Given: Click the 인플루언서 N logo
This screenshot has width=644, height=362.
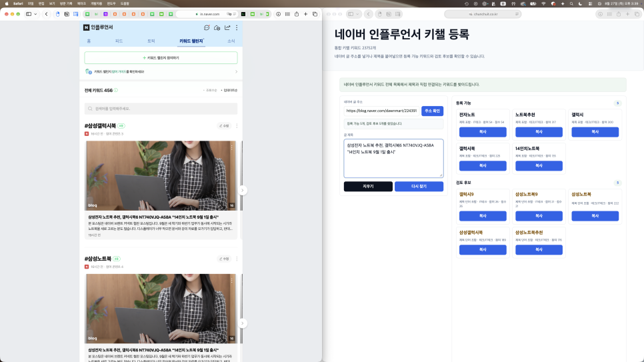Looking at the screenshot, I should tap(86, 27).
